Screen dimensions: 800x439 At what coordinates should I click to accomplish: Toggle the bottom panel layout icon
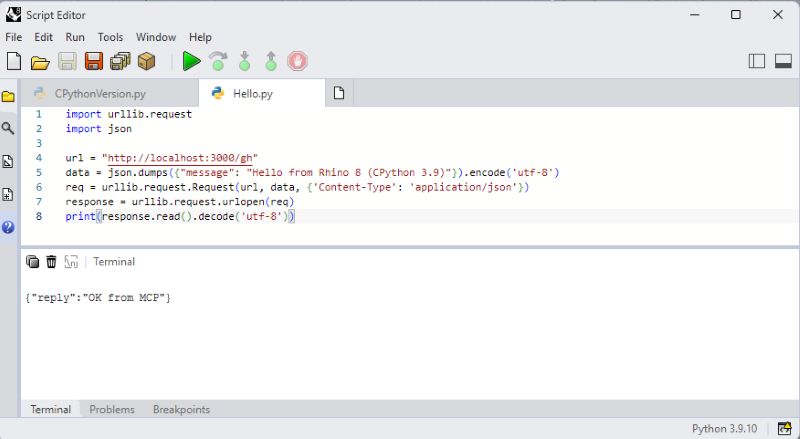tap(783, 61)
